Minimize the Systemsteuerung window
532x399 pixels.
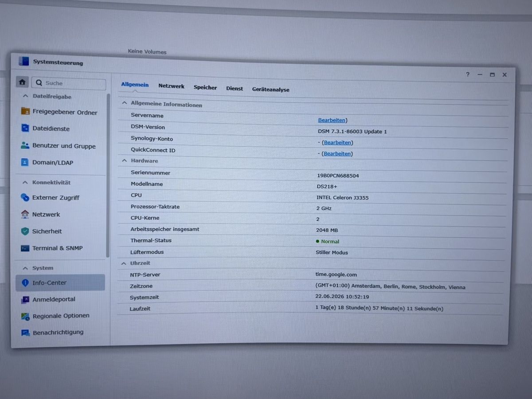point(480,75)
